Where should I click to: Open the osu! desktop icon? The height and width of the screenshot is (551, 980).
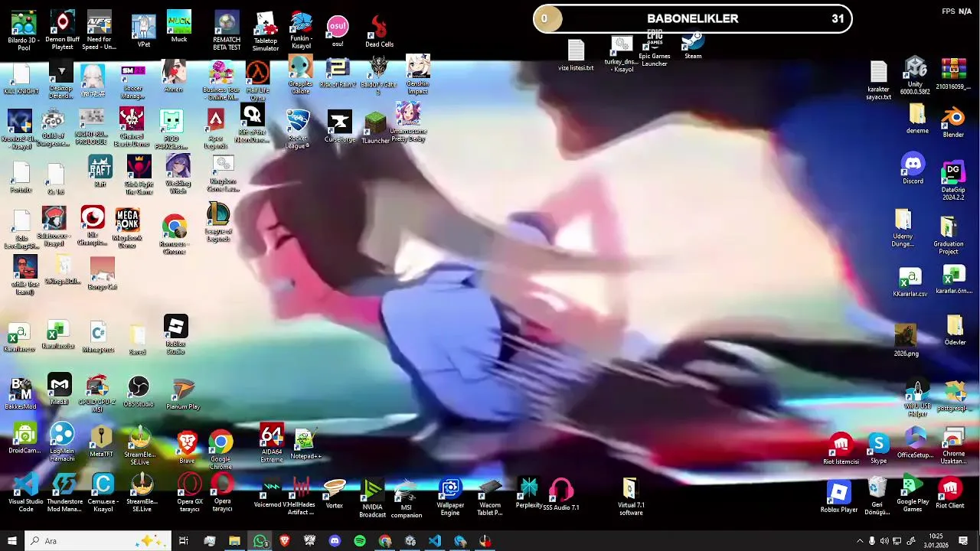tap(338, 32)
